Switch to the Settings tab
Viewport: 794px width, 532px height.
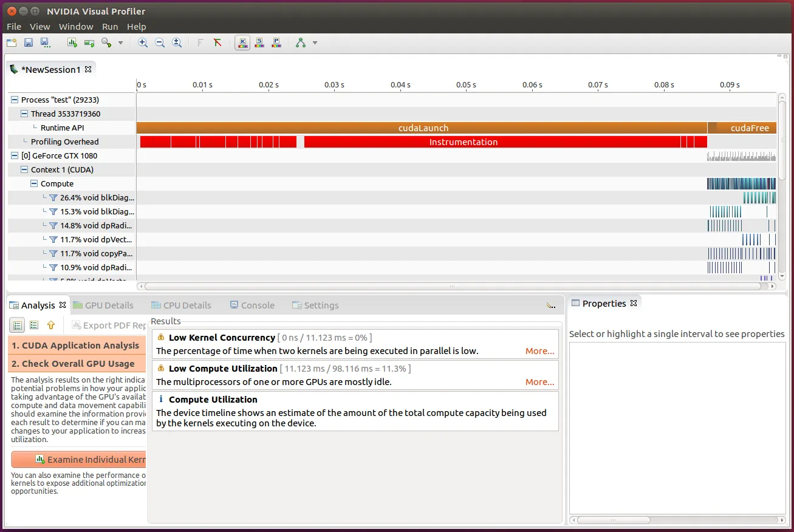point(315,305)
